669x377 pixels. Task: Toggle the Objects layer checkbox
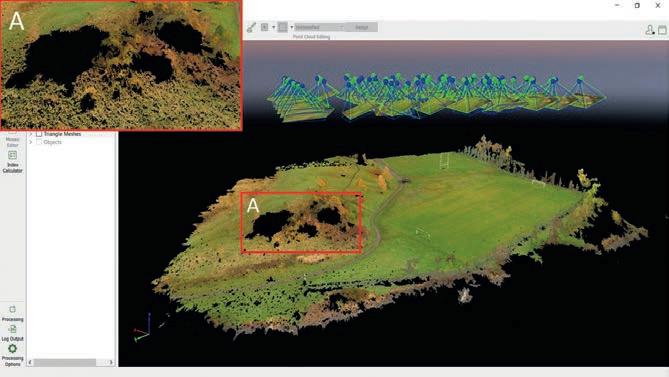(x=39, y=142)
